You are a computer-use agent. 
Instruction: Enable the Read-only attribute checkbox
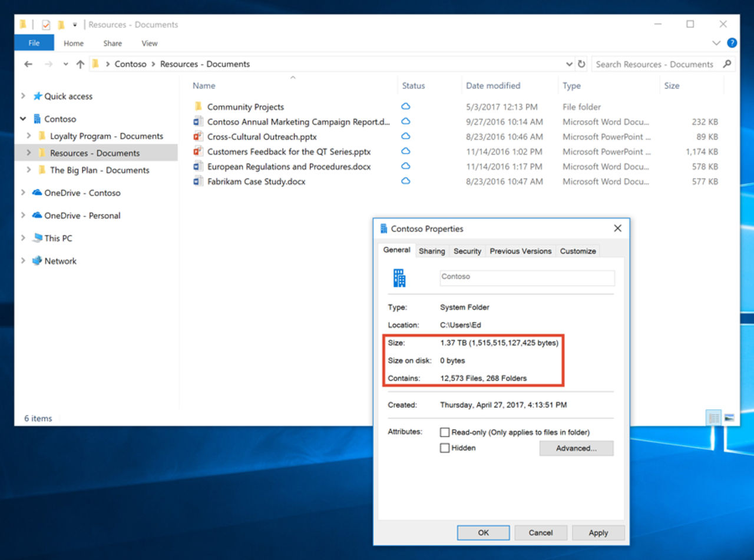click(445, 432)
